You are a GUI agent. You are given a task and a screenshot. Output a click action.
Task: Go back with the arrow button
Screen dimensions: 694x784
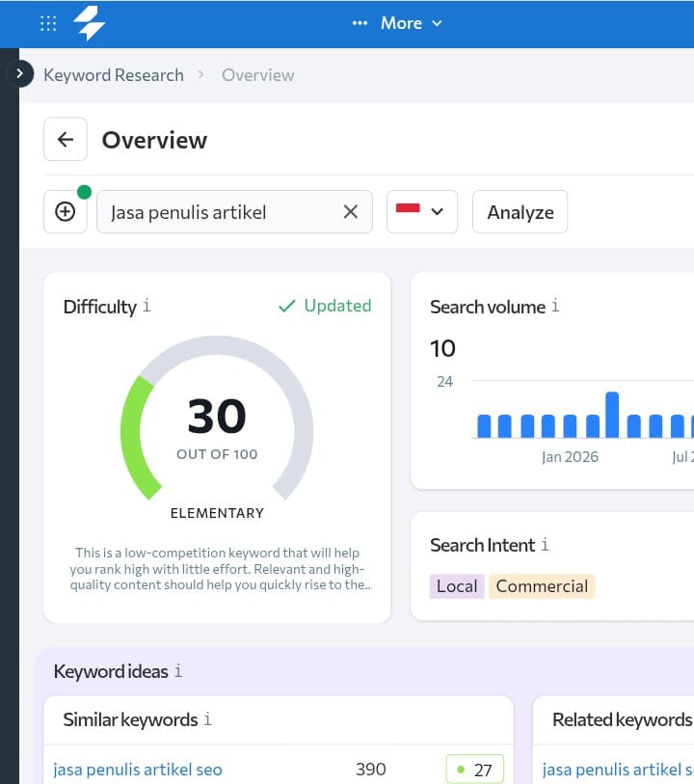pos(66,139)
